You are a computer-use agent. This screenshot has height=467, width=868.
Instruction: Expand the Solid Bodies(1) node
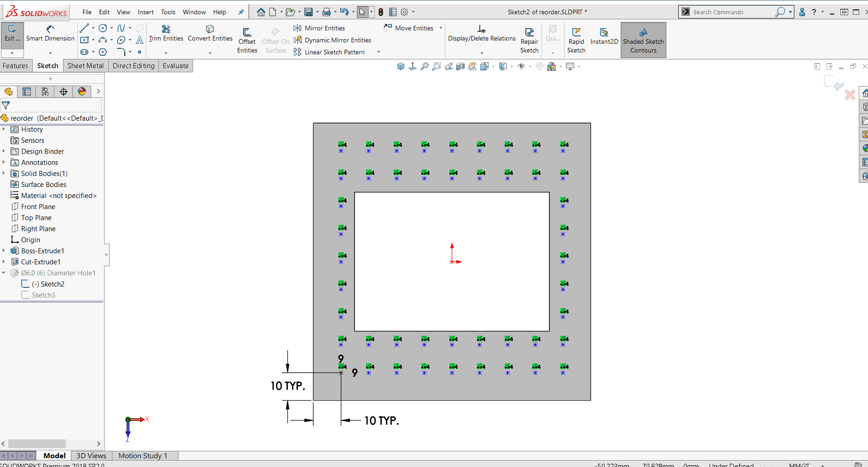[4, 174]
